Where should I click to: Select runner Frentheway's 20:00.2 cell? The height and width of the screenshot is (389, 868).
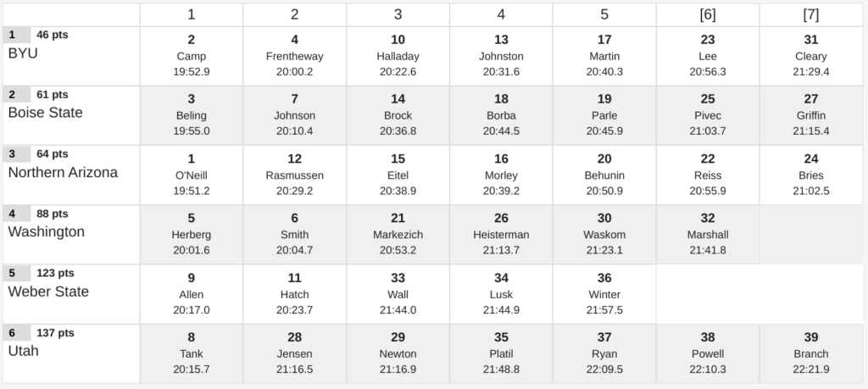tap(294, 56)
